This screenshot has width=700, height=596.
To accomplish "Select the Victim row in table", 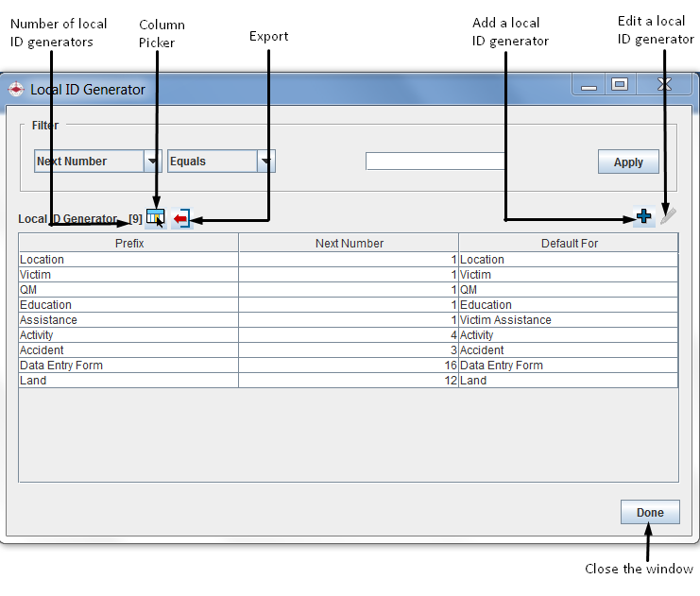I will (x=128, y=275).
